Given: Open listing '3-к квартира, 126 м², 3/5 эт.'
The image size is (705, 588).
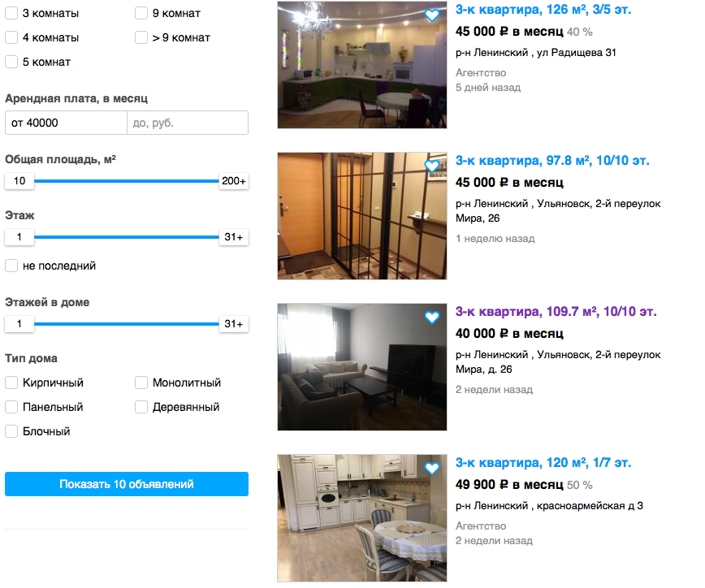Looking at the screenshot, I should click(543, 10).
